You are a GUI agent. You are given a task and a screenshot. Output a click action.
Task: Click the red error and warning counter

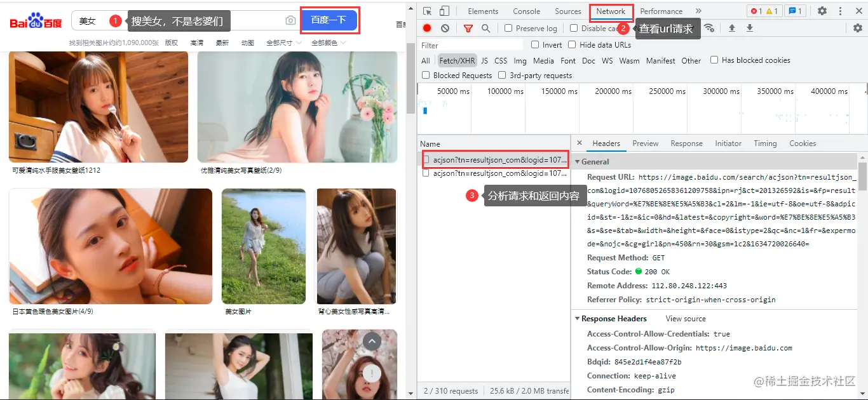pyautogui.click(x=764, y=11)
